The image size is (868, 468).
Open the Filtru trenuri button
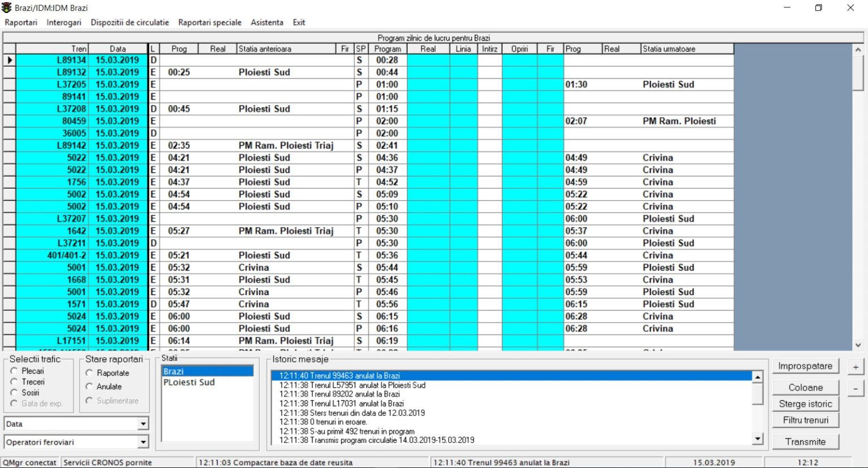tap(805, 420)
